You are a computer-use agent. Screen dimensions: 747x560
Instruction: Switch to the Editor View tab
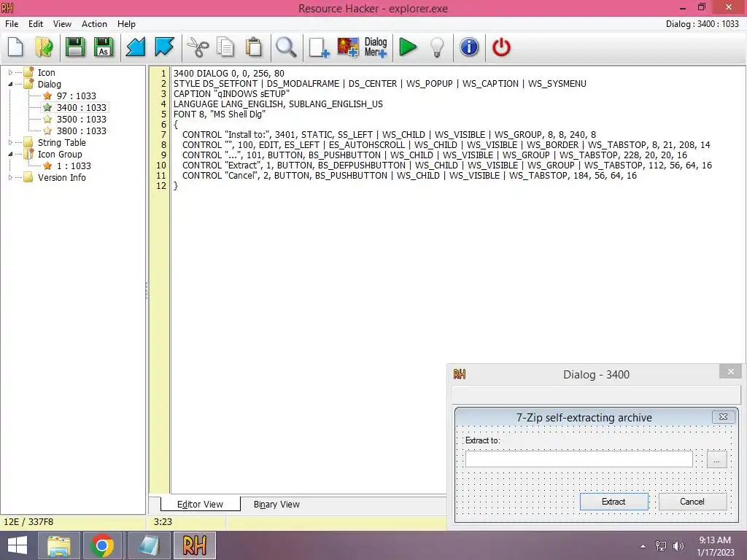(200, 505)
